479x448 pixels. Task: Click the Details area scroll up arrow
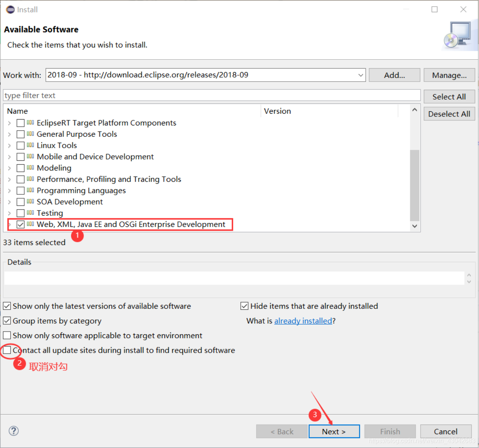pyautogui.click(x=469, y=275)
